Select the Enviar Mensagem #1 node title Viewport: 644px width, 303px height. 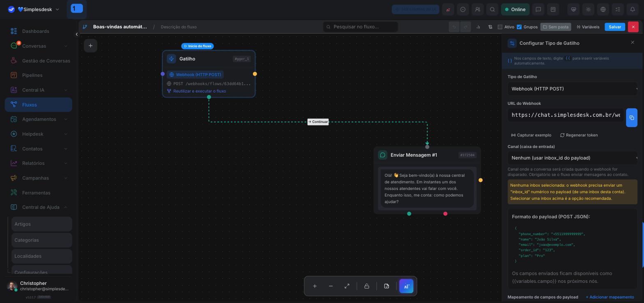414,155
